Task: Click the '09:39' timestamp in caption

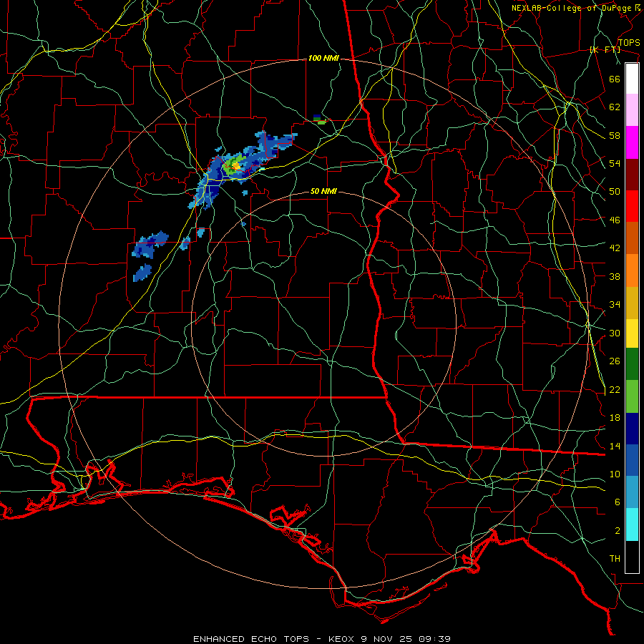Action: 435,639
